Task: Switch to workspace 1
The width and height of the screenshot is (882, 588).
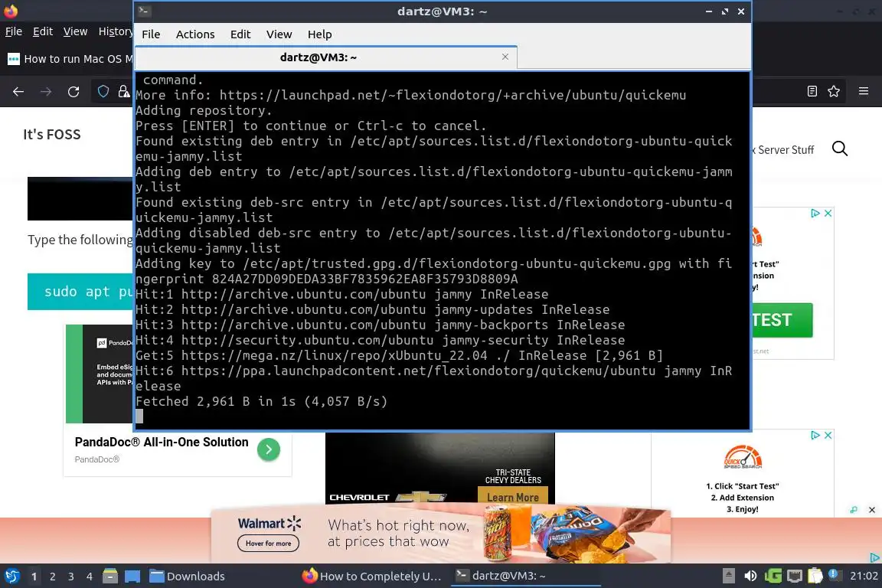Action: 34,577
